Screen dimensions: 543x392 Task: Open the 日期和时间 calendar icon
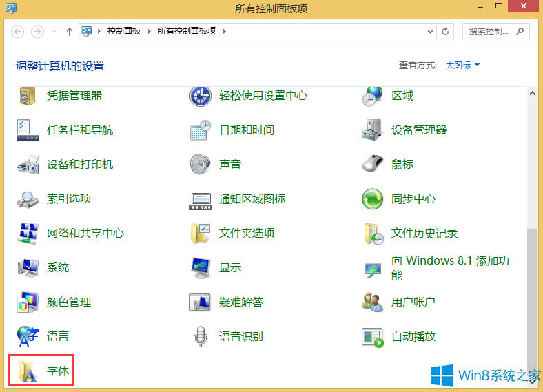pyautogui.click(x=200, y=130)
